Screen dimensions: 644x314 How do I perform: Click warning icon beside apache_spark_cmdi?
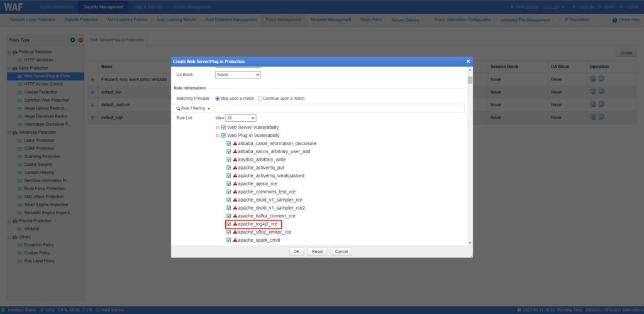click(235, 241)
